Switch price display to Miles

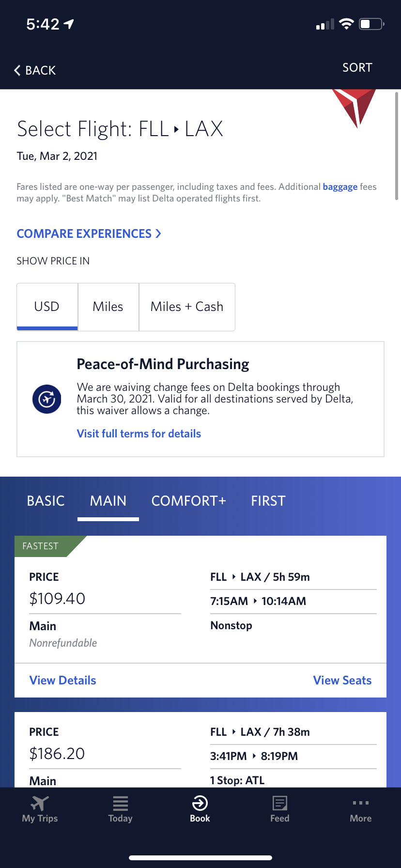click(108, 307)
